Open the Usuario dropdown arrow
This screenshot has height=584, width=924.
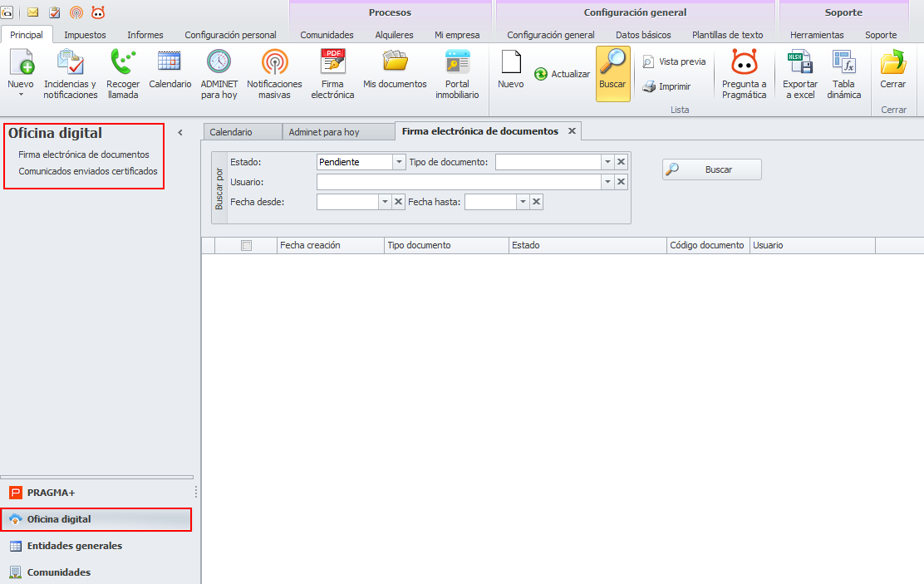pyautogui.click(x=607, y=182)
